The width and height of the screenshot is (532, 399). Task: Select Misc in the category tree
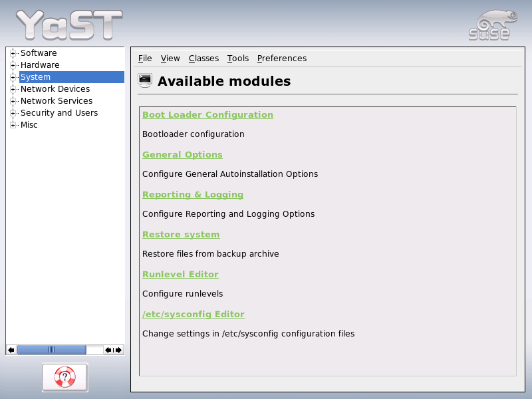tap(29, 125)
